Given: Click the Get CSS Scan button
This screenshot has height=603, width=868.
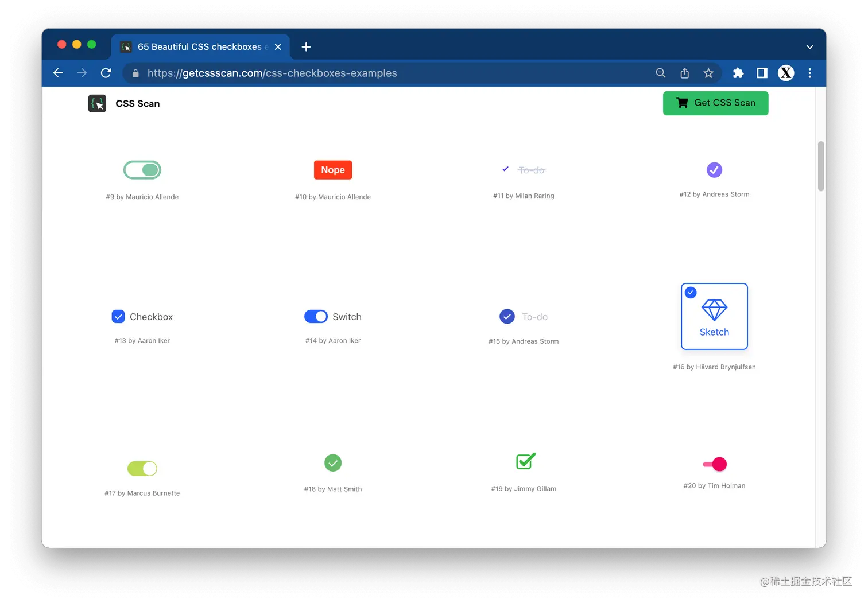Looking at the screenshot, I should point(715,103).
